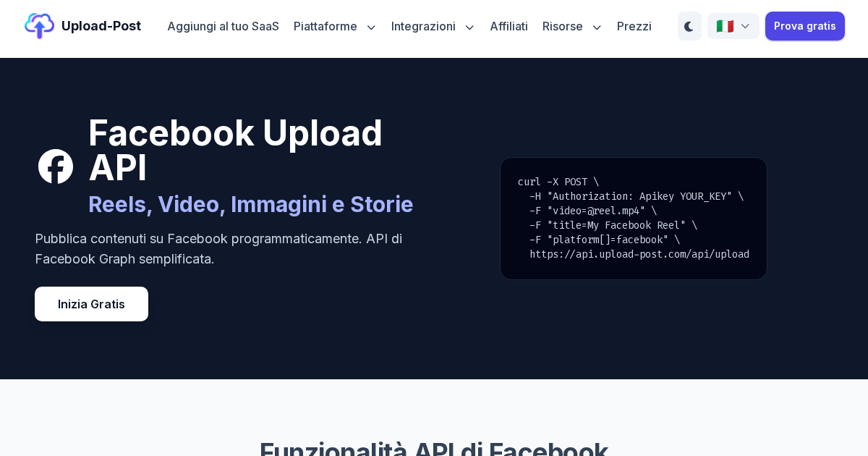Open the Upload-Post home link text
This screenshot has height=456, width=868.
[101, 26]
